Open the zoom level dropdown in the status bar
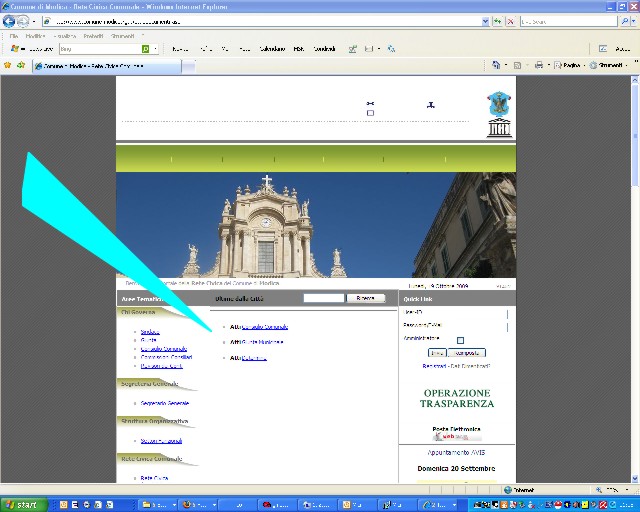The width and height of the screenshot is (640, 512). (x=627, y=490)
